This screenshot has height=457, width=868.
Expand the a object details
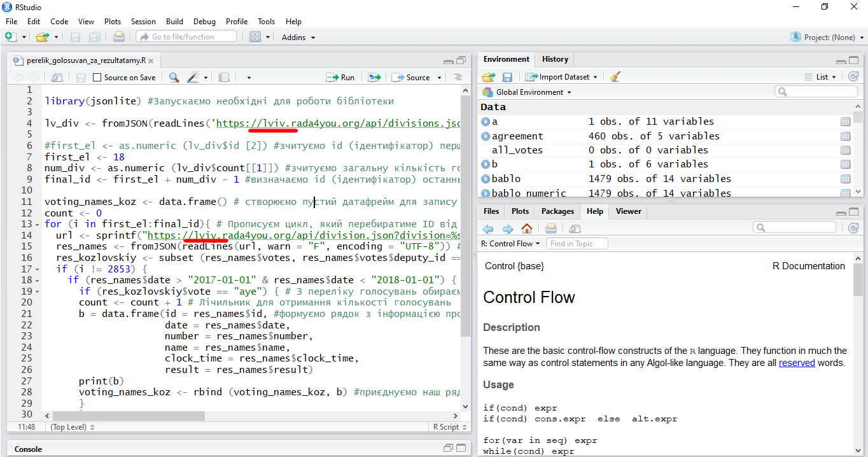point(486,122)
